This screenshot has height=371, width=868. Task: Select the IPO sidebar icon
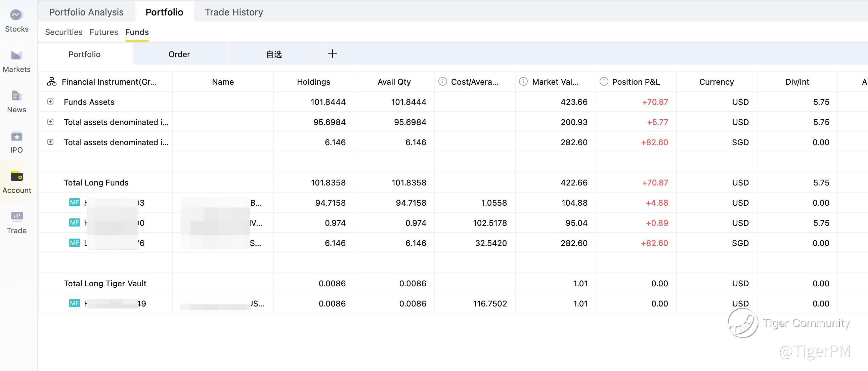[x=16, y=142]
